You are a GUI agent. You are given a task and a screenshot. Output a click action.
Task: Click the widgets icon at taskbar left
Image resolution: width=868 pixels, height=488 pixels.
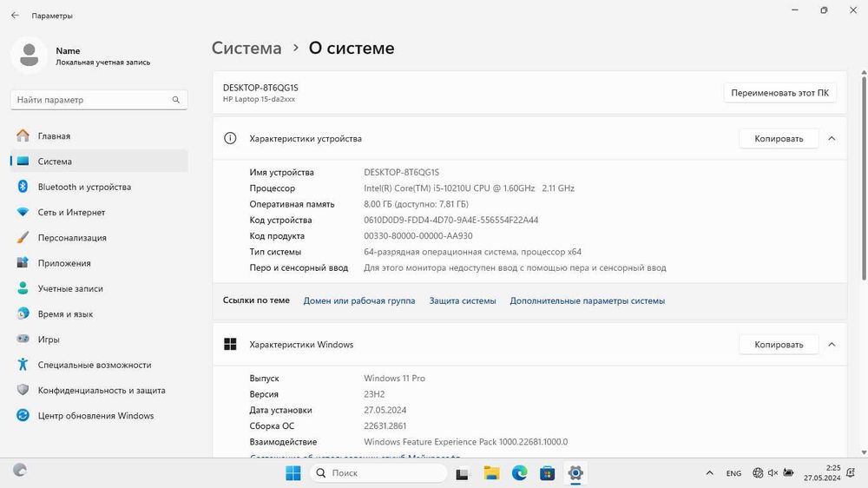click(20, 471)
